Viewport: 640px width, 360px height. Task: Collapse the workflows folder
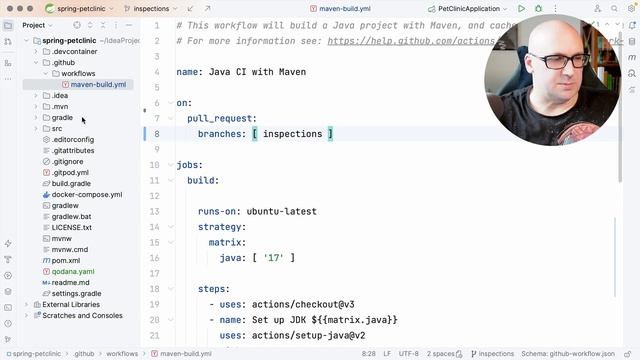click(46, 73)
